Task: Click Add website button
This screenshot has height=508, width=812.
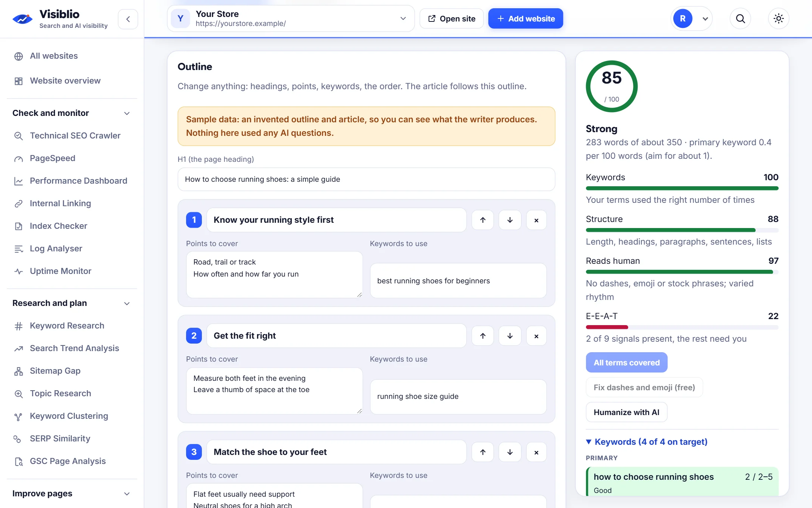Action: coord(526,18)
